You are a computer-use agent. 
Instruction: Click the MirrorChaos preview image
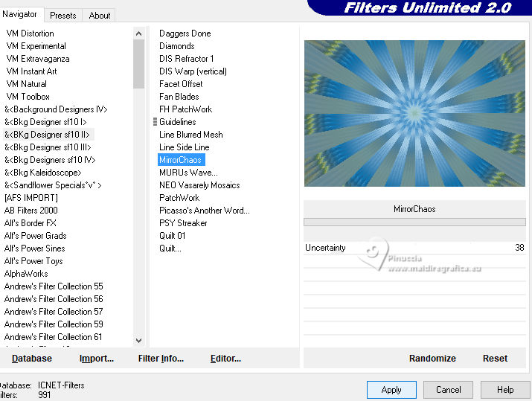click(414, 113)
